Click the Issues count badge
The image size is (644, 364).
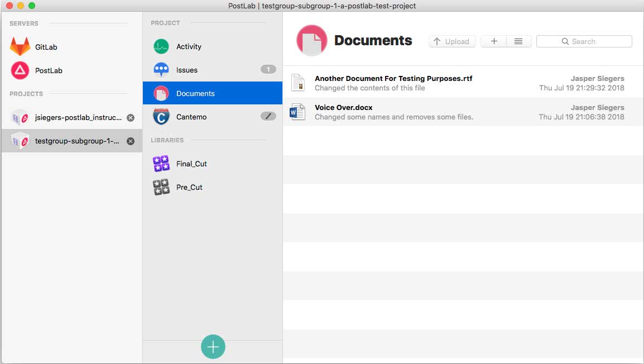click(268, 69)
